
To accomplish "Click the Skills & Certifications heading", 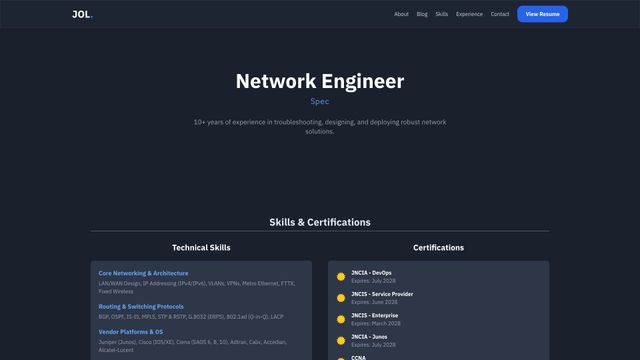I will coord(320,222).
